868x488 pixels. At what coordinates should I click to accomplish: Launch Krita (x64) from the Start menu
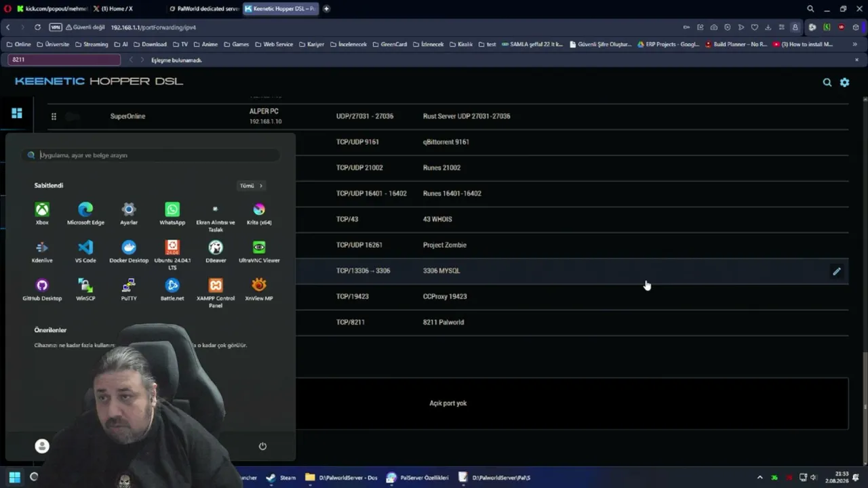259,213
